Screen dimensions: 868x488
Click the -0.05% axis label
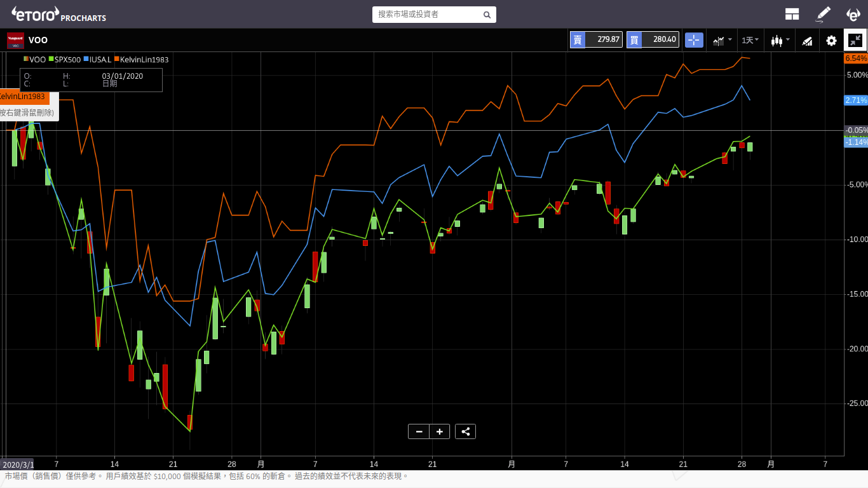point(856,130)
